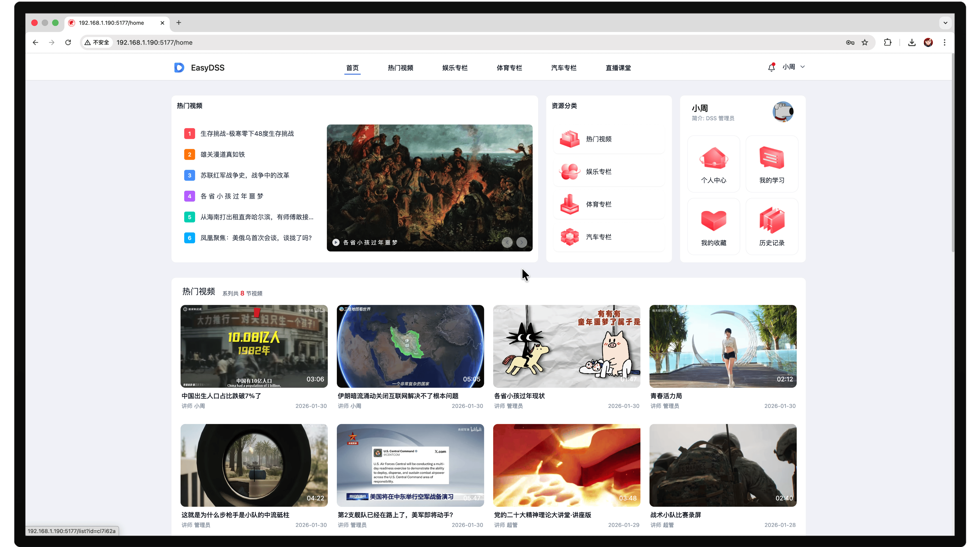Show next carousel slide arrow
The width and height of the screenshot is (980, 547).
coord(522,242)
